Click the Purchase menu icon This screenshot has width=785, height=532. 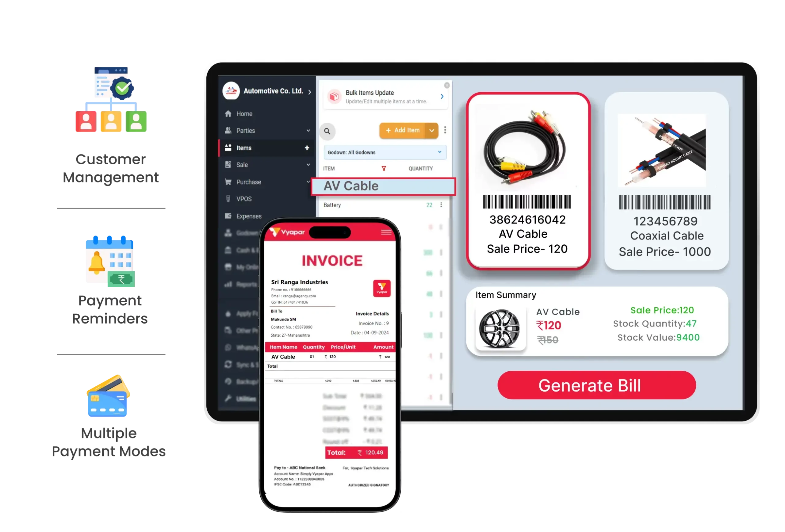coord(228,182)
